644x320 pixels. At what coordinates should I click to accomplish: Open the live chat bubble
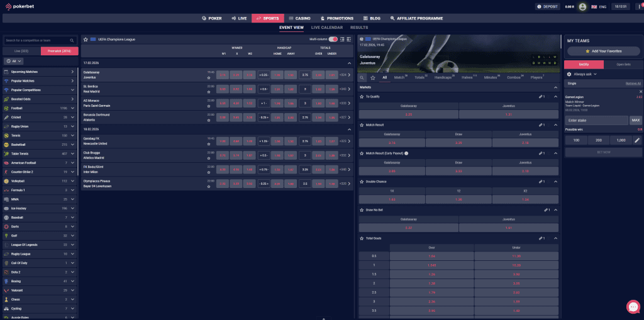pyautogui.click(x=633, y=307)
